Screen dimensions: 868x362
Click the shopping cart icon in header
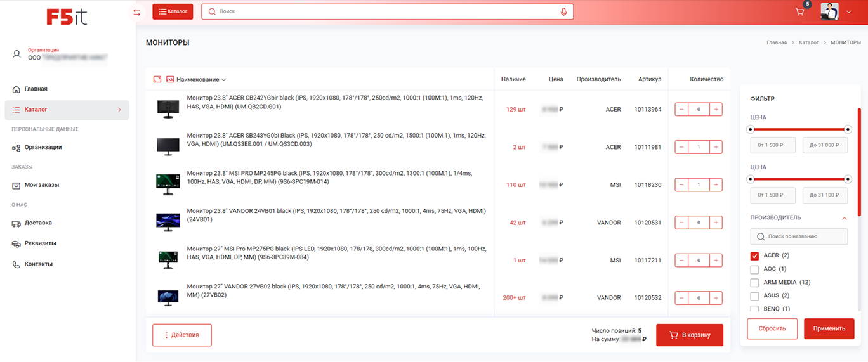pos(799,12)
